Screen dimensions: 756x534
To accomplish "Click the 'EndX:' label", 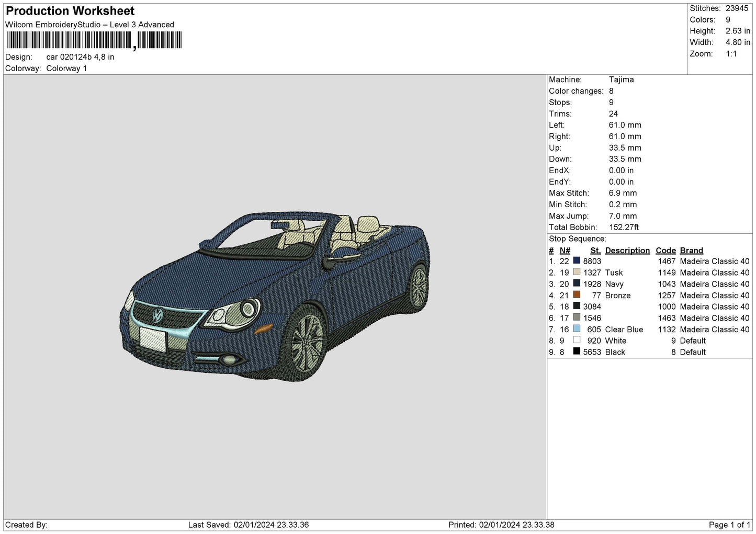I will [x=559, y=171].
